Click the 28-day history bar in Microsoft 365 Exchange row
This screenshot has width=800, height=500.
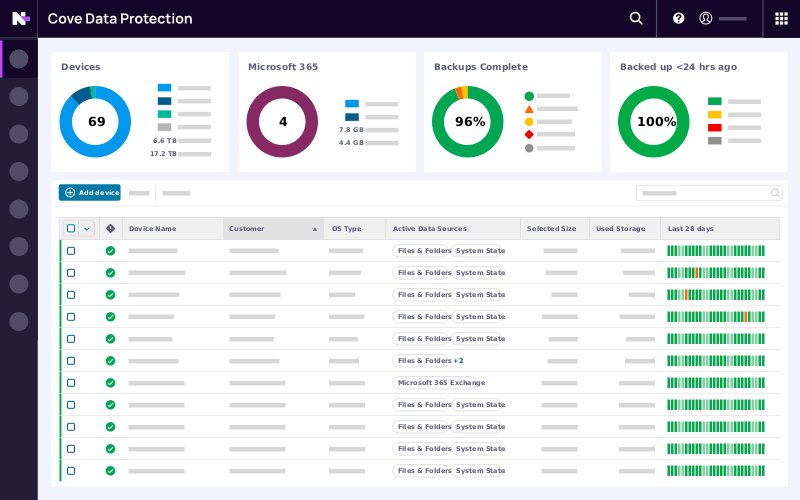[x=716, y=383]
